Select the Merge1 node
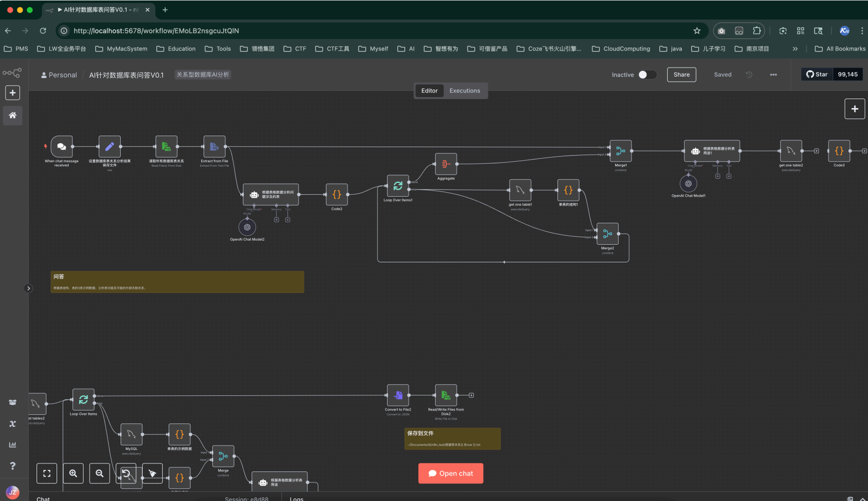Image resolution: width=868 pixels, height=501 pixels. [x=621, y=151]
